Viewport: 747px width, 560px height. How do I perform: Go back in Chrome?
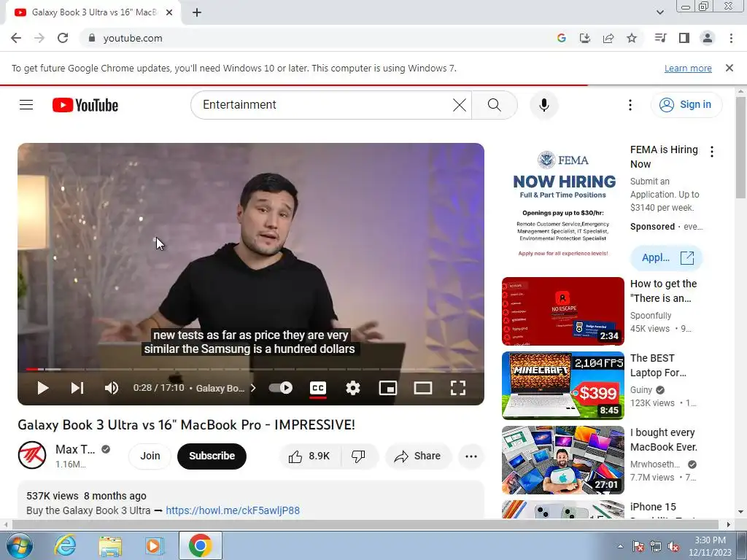click(x=16, y=38)
